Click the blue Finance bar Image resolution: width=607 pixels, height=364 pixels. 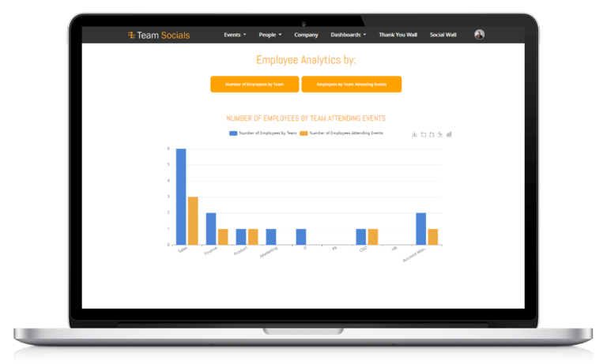[x=211, y=229]
